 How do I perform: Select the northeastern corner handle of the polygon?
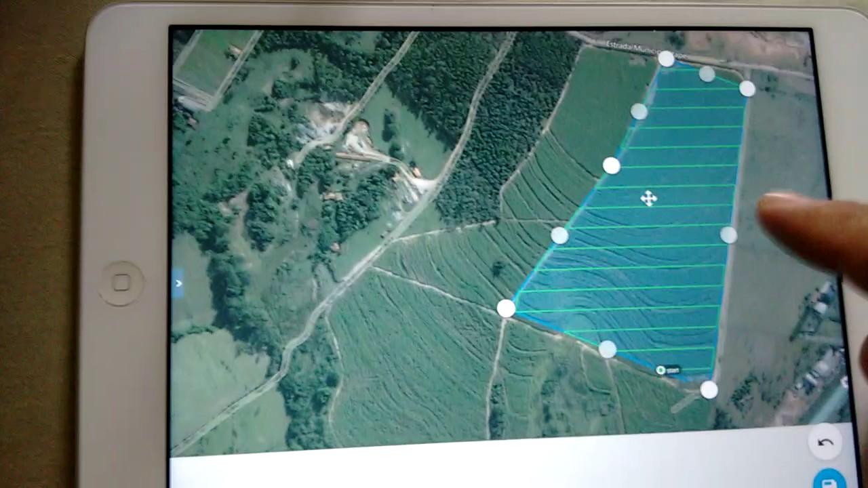click(x=747, y=89)
